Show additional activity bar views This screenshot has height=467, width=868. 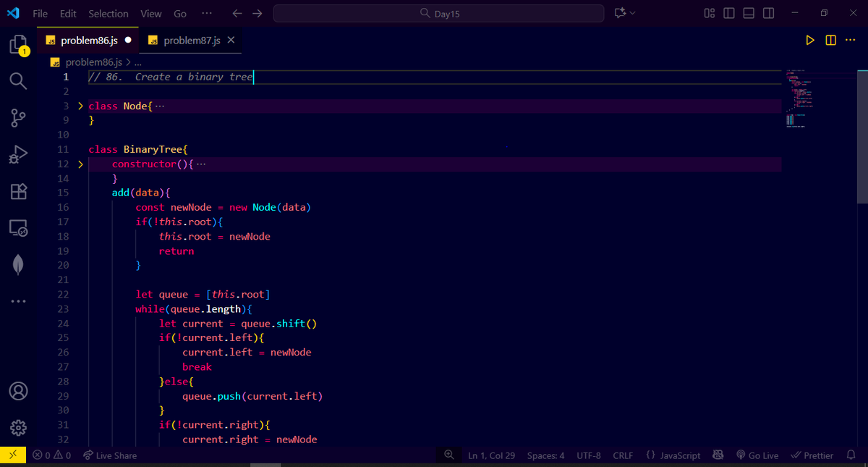18,300
